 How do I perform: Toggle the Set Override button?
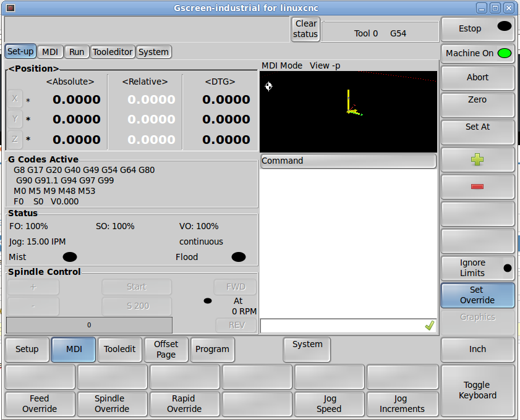pos(477,295)
